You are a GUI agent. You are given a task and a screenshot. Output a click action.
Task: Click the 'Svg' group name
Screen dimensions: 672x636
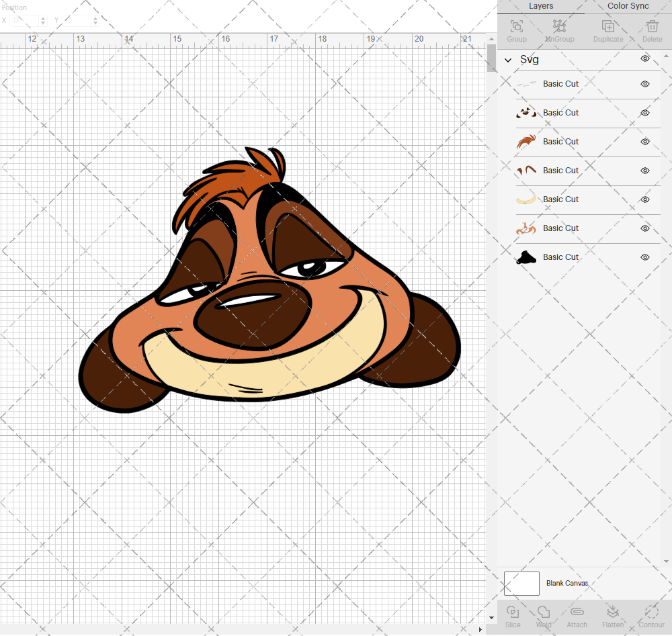pyautogui.click(x=530, y=60)
